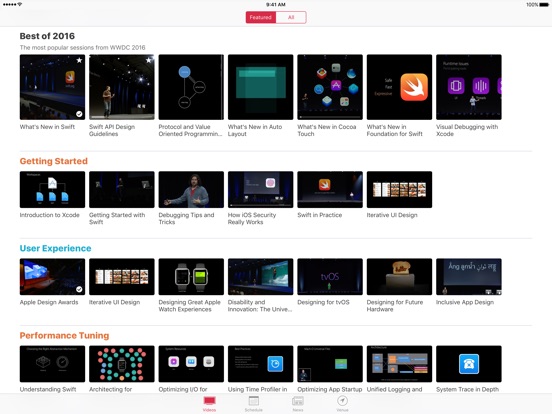Screen dimensions: 552x414
Task: Open Optimizing App Startup thumbnail
Action: click(330, 364)
